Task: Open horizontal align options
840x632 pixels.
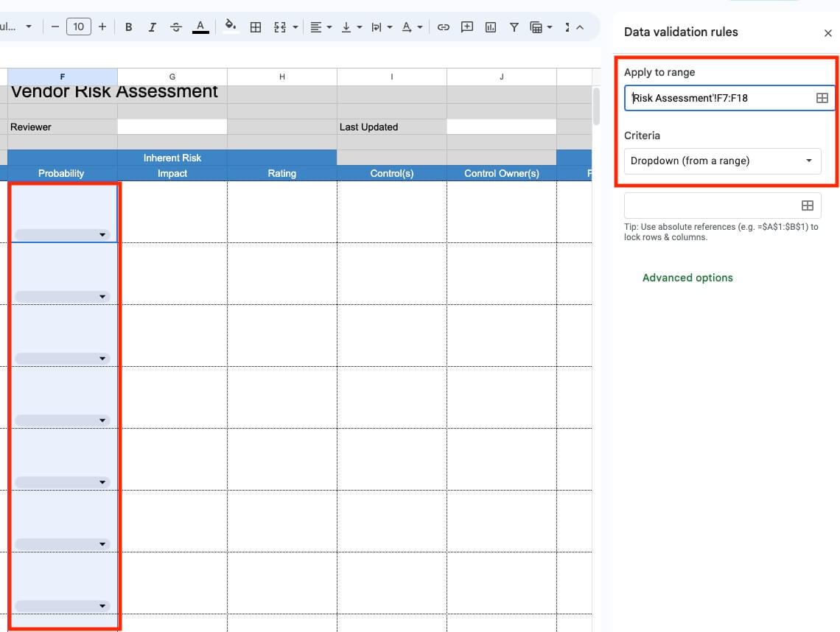Action: click(321, 27)
